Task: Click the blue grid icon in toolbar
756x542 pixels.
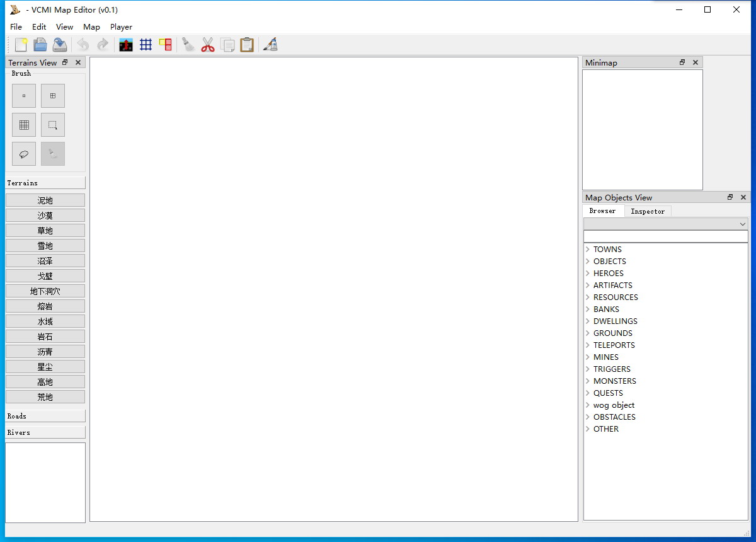Action: [146, 45]
